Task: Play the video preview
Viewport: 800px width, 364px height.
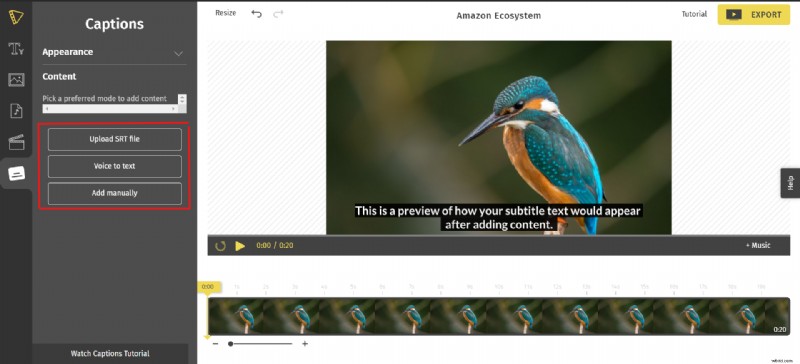Action: (x=240, y=246)
